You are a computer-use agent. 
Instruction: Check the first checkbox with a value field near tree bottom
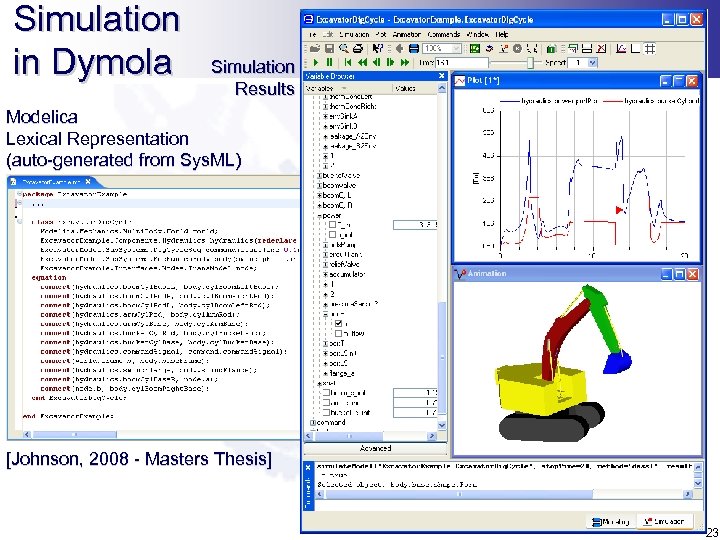click(x=326, y=393)
